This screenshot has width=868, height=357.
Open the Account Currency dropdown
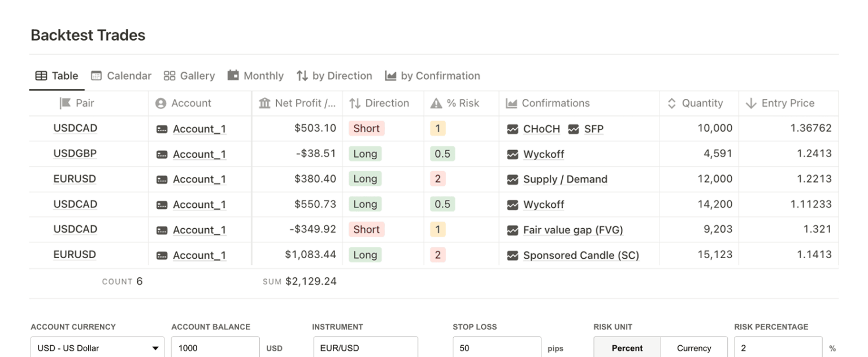[x=97, y=348]
